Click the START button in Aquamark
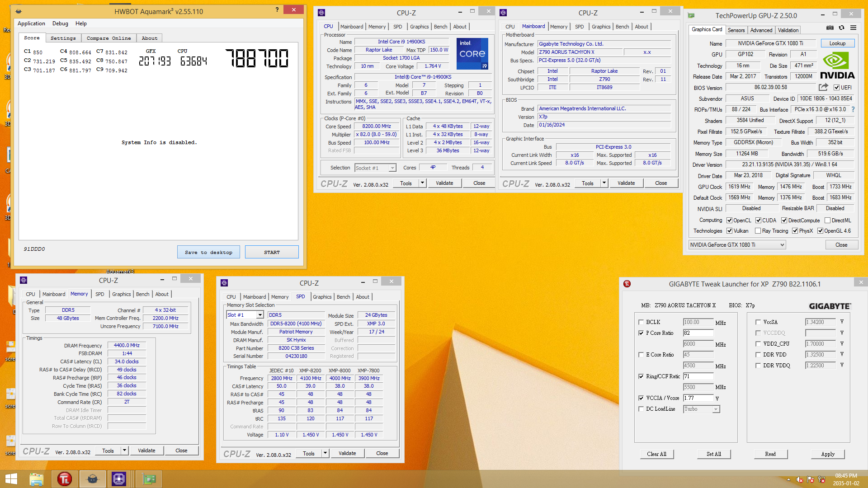 (272, 252)
